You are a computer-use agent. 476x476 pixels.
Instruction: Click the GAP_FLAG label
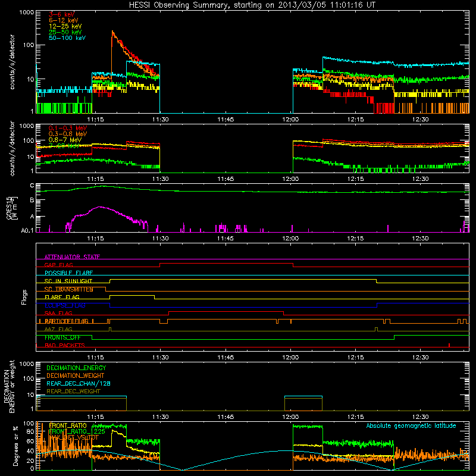58,265
